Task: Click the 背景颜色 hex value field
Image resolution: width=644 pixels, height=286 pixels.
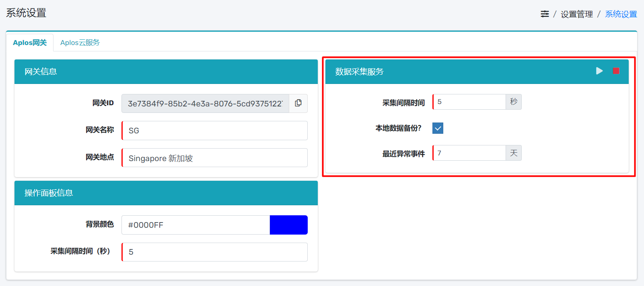Action: (195, 225)
